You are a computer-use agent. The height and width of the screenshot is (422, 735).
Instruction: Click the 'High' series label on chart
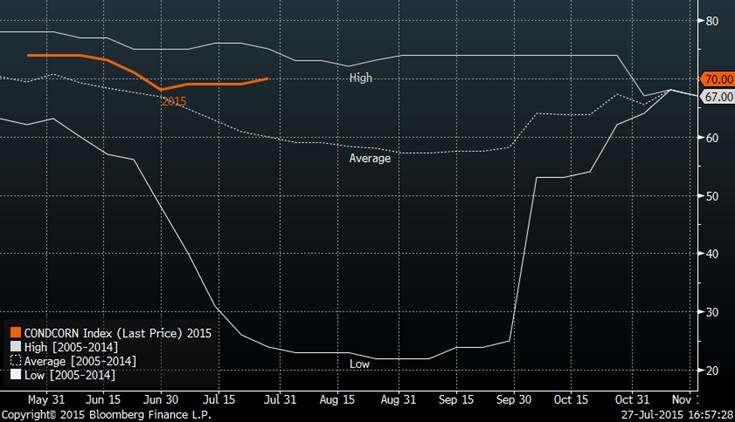(361, 77)
